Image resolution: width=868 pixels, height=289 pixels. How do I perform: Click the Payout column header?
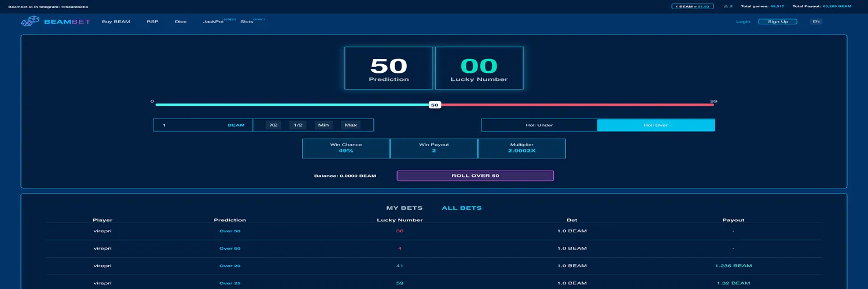733,220
